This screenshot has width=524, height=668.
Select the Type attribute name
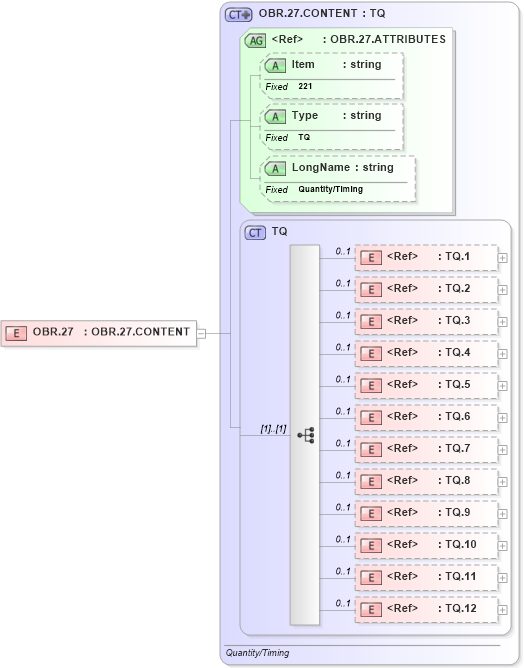[305, 115]
